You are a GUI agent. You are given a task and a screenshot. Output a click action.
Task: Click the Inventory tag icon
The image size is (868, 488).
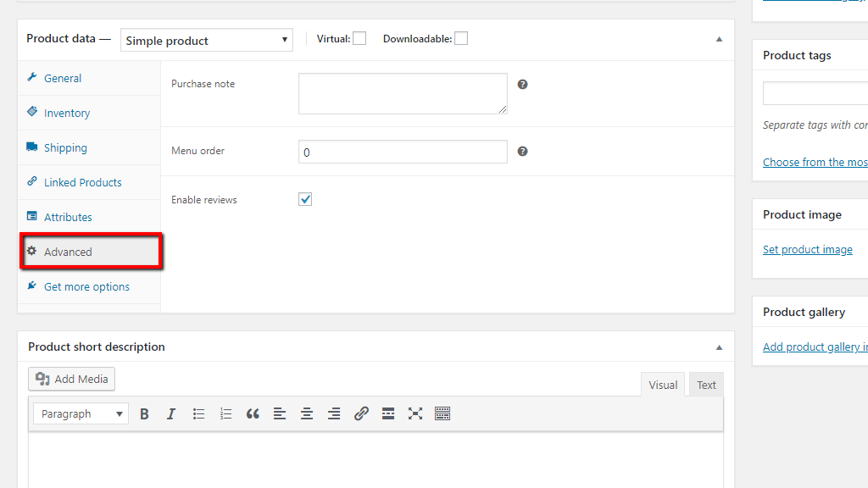(x=32, y=112)
